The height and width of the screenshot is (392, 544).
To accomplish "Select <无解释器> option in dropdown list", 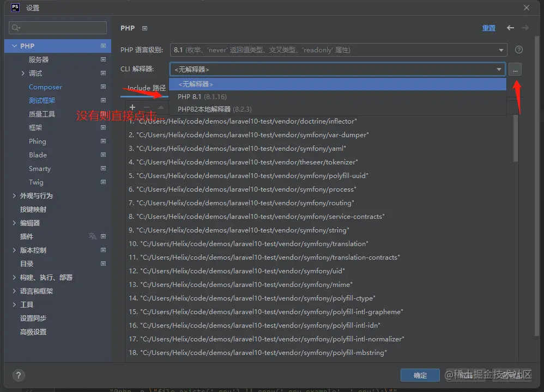I will [x=337, y=84].
